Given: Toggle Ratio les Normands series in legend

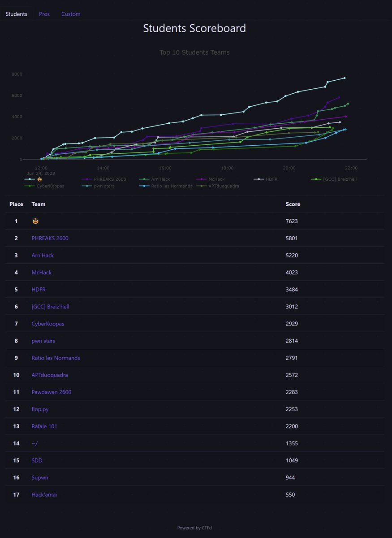Looking at the screenshot, I should pyautogui.click(x=166, y=186).
